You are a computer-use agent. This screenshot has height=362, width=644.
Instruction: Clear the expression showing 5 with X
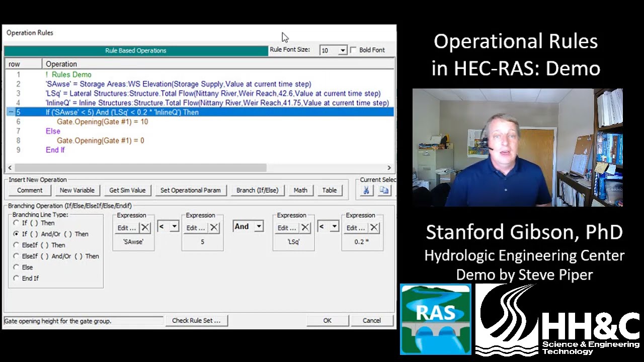tap(214, 228)
